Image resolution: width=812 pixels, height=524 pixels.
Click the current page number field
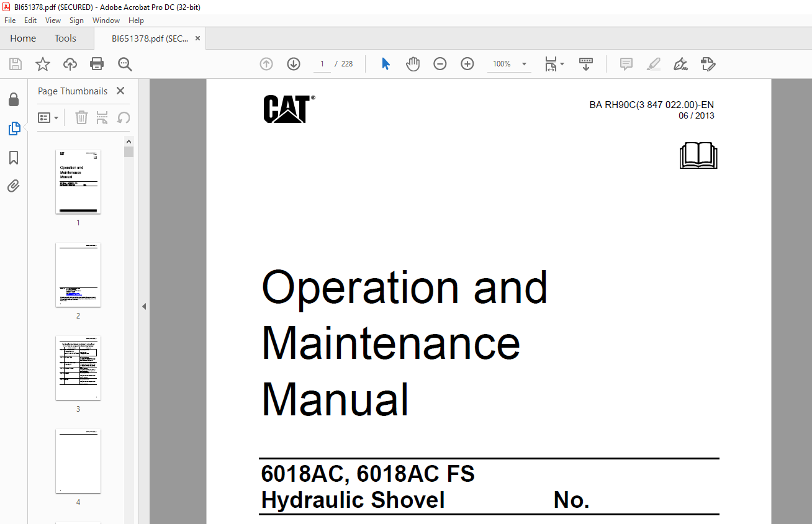(322, 64)
